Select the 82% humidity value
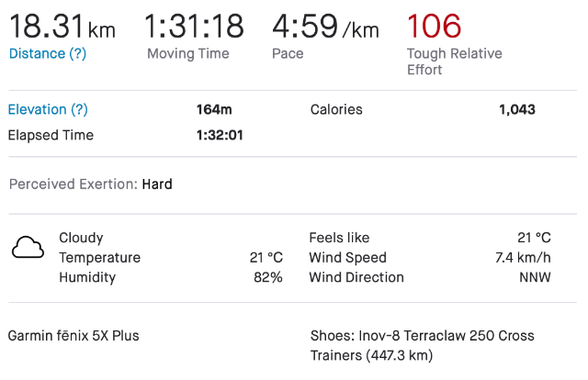Image resolution: width=588 pixels, height=380 pixels. [268, 277]
